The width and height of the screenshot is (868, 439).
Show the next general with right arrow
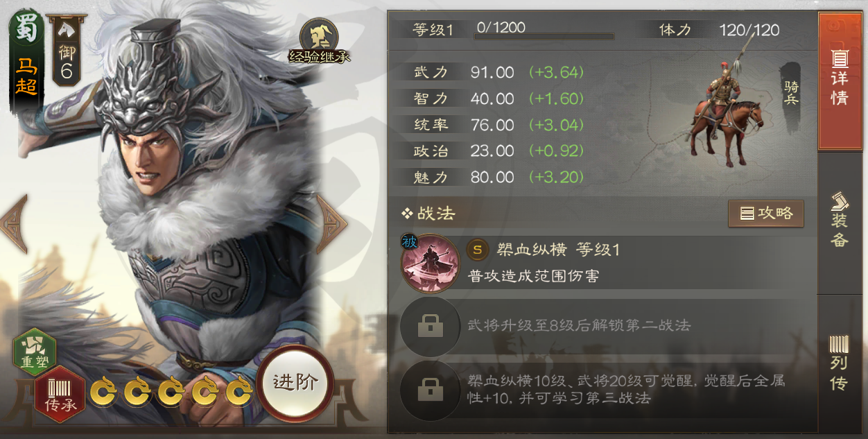[x=331, y=223]
